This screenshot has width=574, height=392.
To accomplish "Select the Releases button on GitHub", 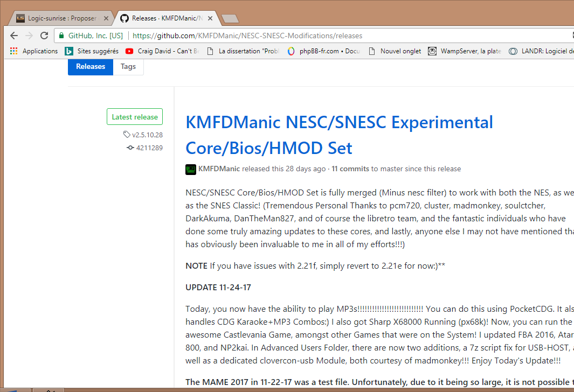I will coord(91,67).
